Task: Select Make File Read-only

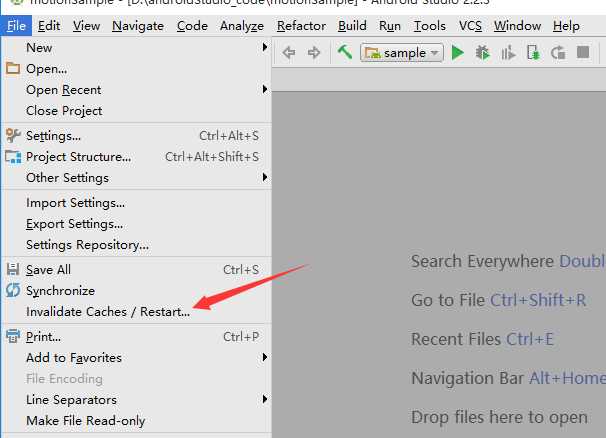Action: [136, 420]
